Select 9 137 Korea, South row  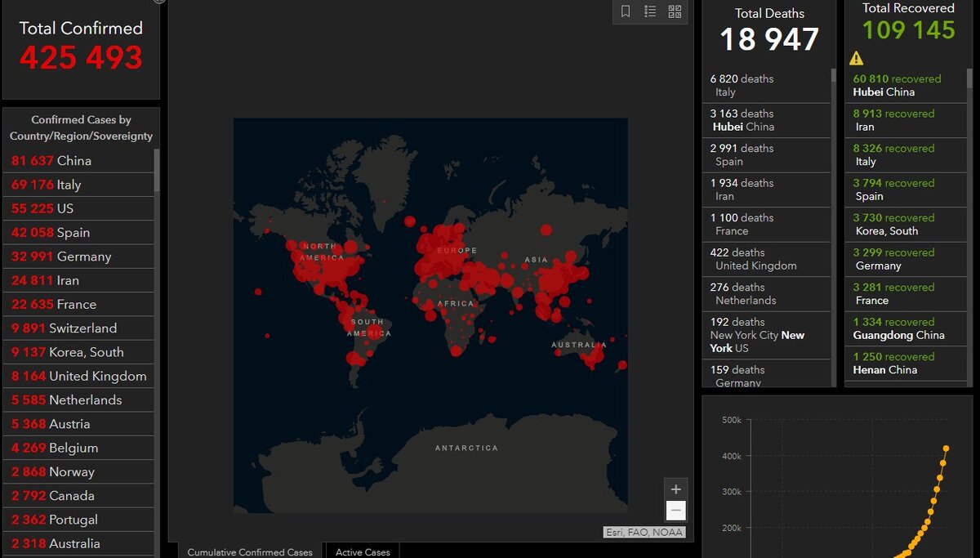[x=78, y=352]
